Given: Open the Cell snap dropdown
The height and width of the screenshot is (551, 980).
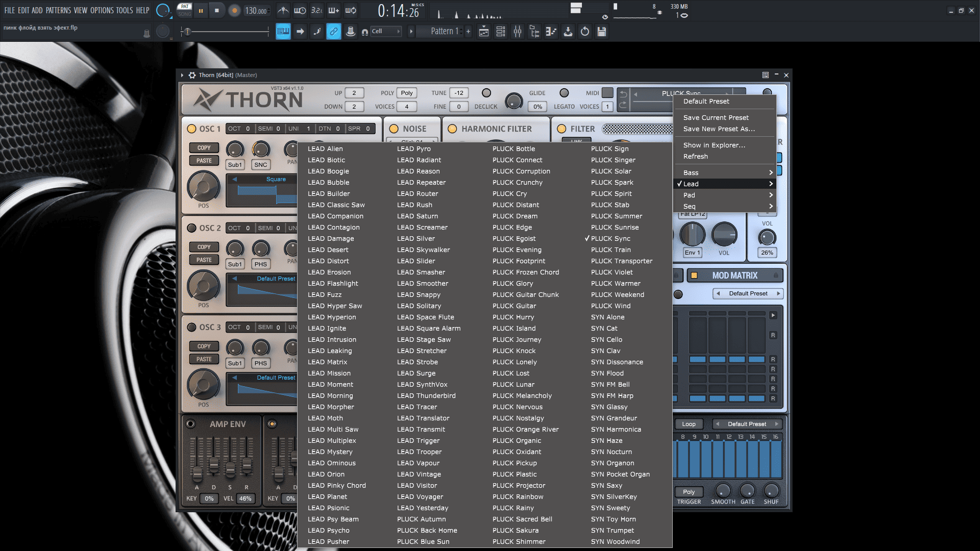Looking at the screenshot, I should coord(386,32).
